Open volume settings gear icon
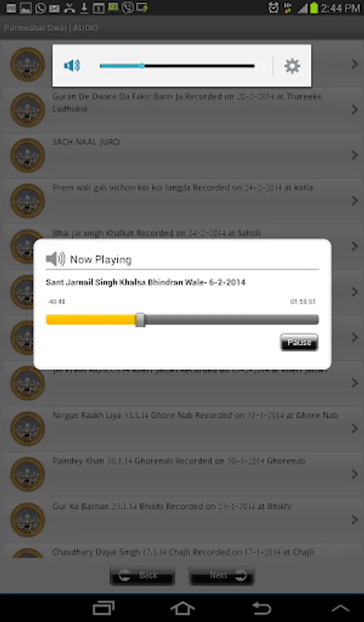The width and height of the screenshot is (364, 622). [292, 66]
